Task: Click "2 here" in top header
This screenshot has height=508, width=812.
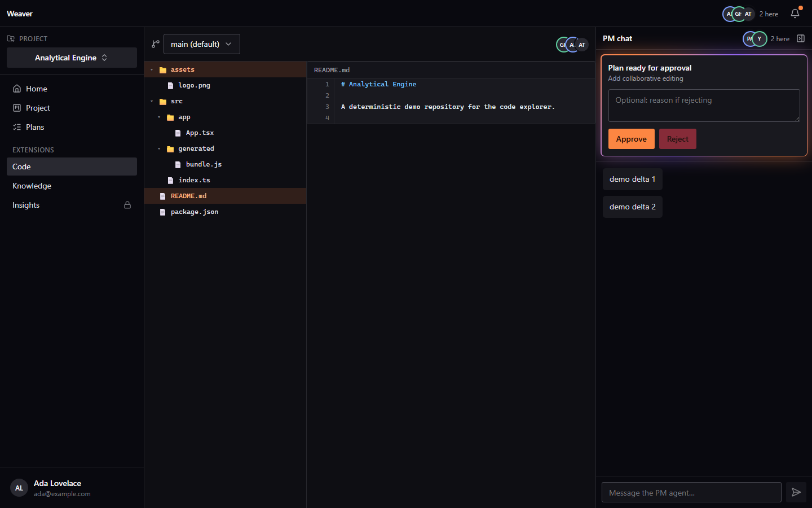Action: point(769,14)
